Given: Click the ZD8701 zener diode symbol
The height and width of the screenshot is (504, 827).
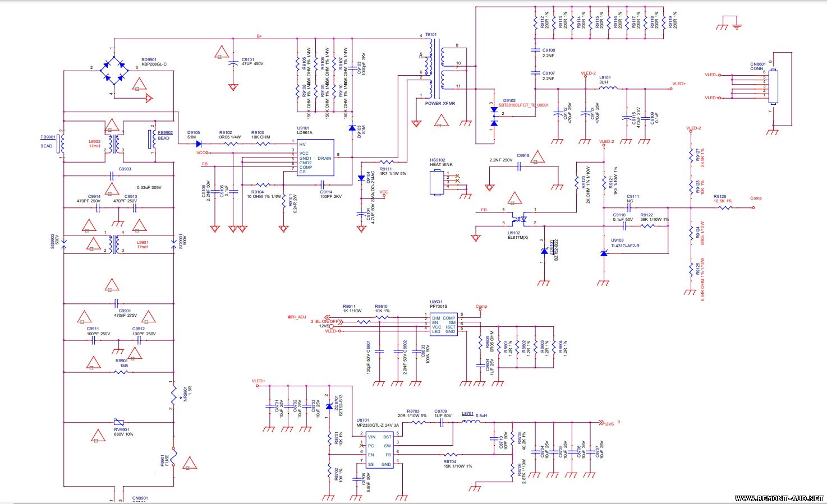Looking at the screenshot, I should pos(329,406).
